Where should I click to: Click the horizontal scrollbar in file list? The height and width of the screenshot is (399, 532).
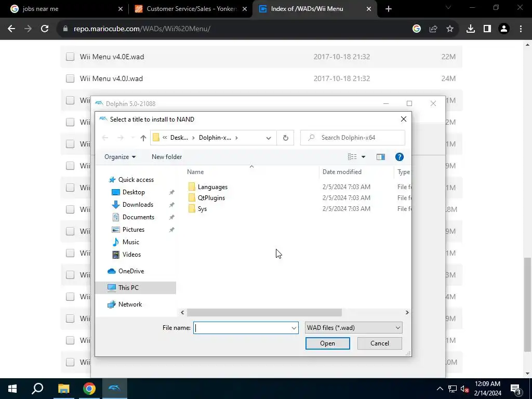point(264,312)
